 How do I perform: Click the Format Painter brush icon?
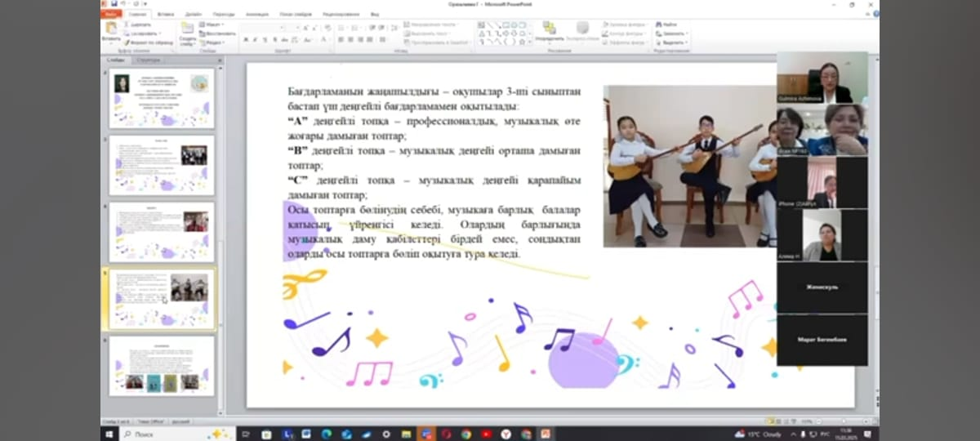(x=127, y=42)
